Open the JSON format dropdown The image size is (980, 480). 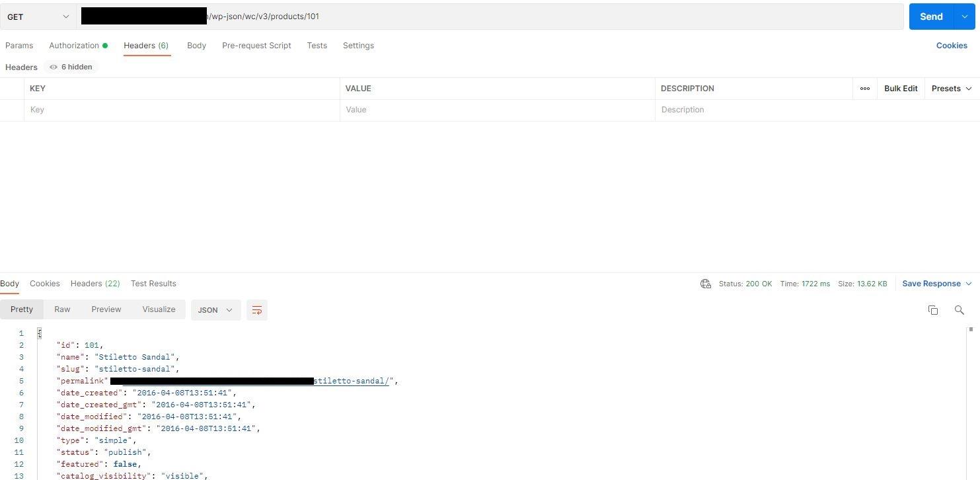pos(215,310)
